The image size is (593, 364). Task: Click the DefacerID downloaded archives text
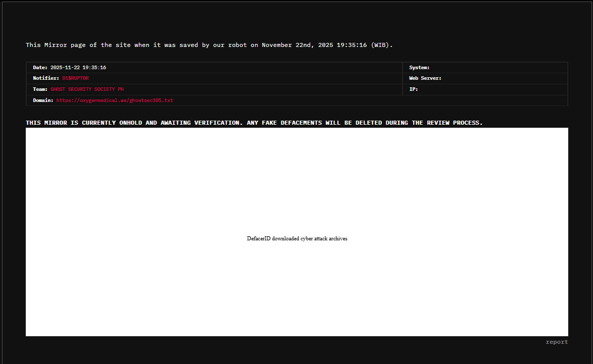click(297, 239)
